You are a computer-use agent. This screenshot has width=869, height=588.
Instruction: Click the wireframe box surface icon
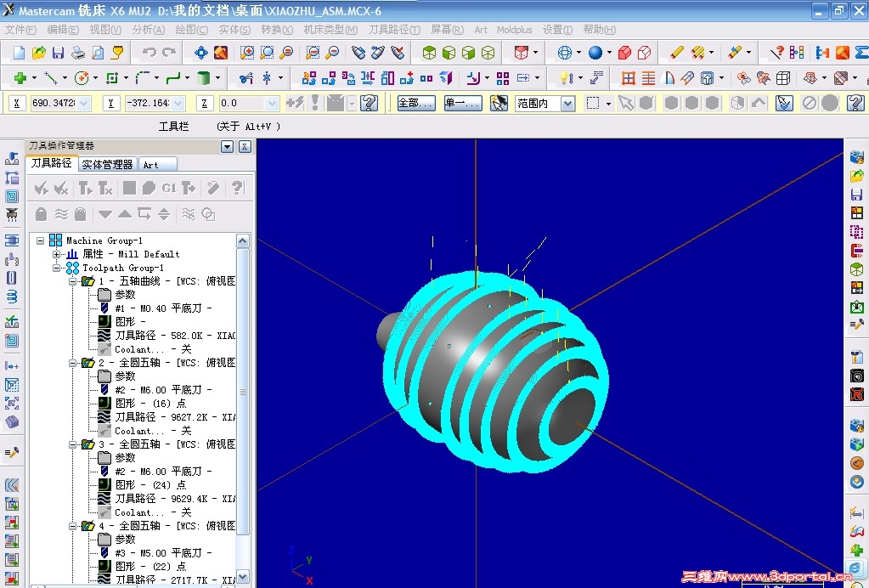[x=783, y=78]
